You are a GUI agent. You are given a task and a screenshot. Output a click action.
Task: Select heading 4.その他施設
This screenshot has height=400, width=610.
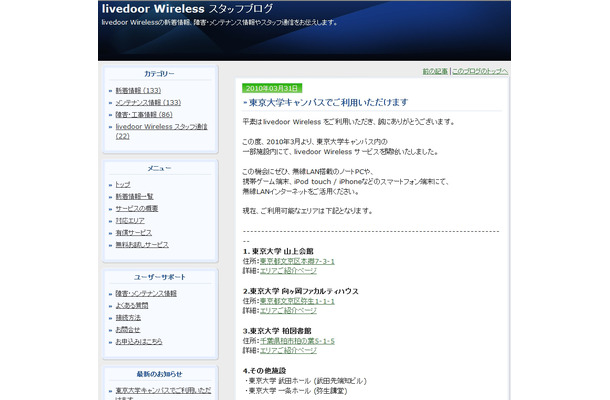pyautogui.click(x=265, y=371)
